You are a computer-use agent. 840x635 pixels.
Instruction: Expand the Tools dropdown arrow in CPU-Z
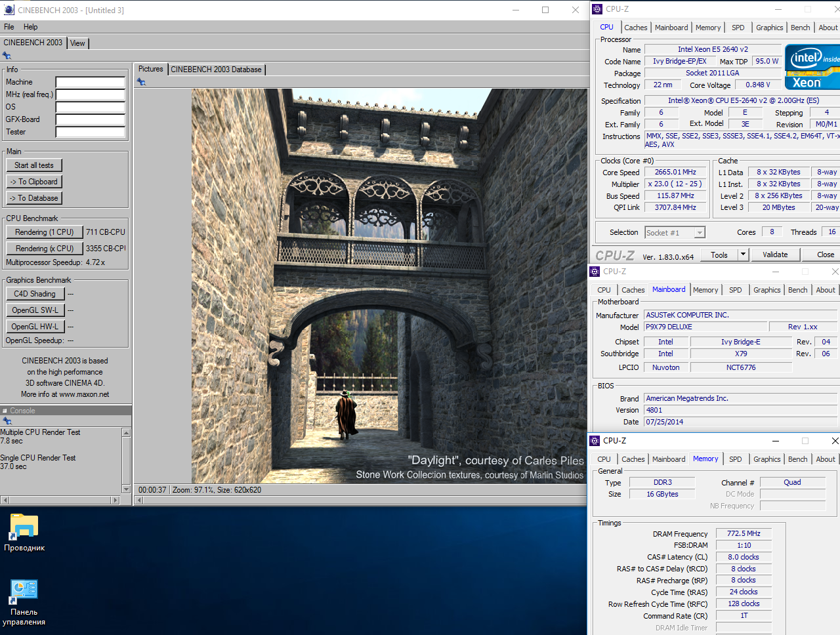tap(743, 255)
